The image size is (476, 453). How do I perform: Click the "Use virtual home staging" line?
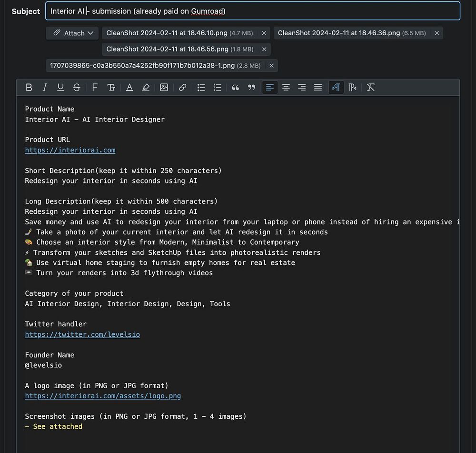[160, 263]
